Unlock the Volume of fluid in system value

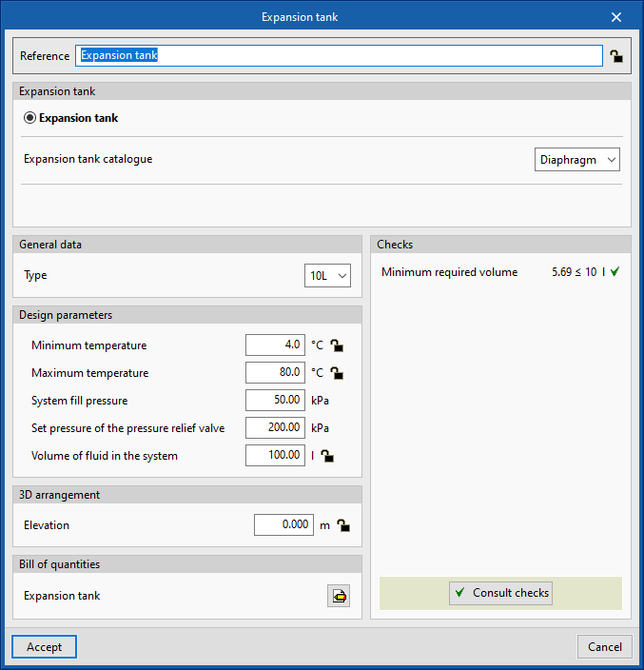click(x=327, y=456)
